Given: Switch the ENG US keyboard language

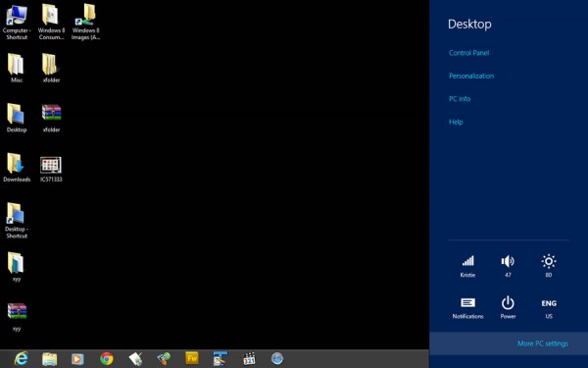Looking at the screenshot, I should [x=549, y=309].
